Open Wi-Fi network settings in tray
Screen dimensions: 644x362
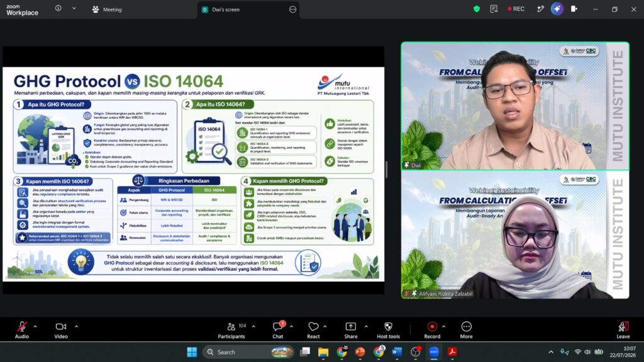click(x=578, y=352)
